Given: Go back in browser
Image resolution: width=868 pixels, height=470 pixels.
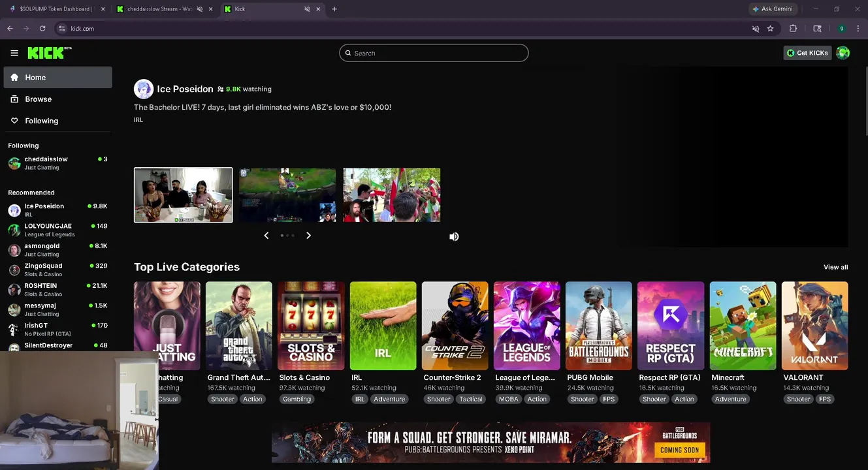Looking at the screenshot, I should [10, 29].
